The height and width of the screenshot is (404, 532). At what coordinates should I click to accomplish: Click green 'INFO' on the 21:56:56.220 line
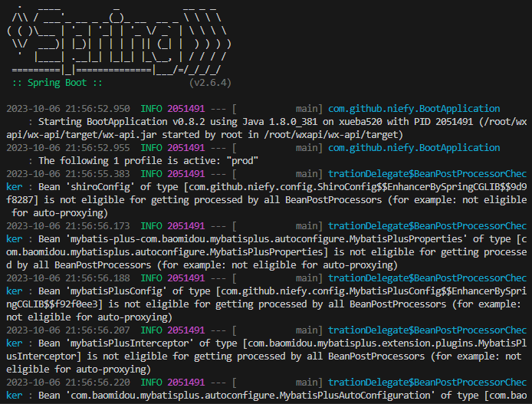click(151, 383)
